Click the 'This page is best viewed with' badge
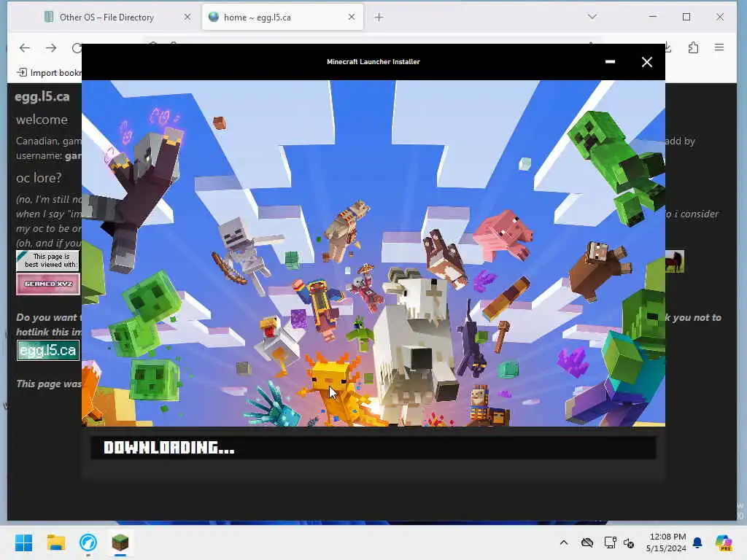Screen dimensions: 747x560 [47, 260]
